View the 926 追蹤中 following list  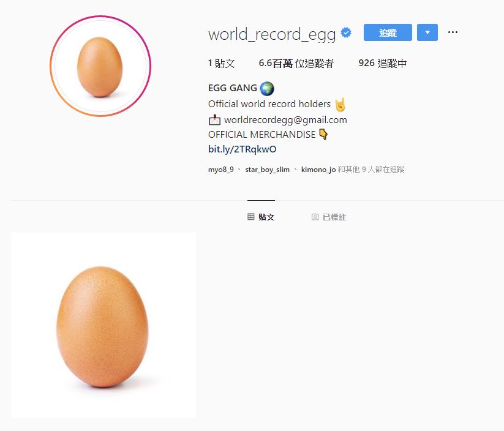[x=383, y=63]
